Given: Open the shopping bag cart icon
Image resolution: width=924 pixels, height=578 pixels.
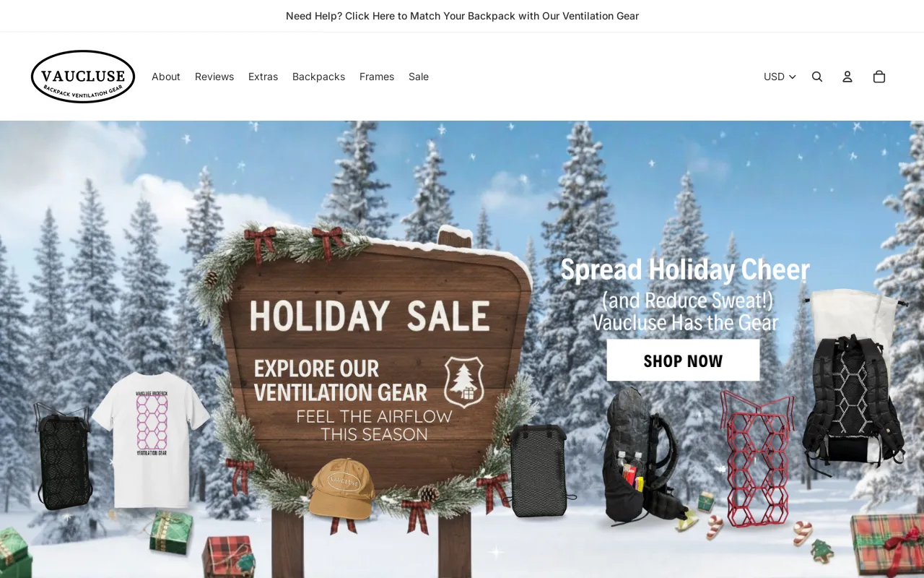Looking at the screenshot, I should [879, 77].
